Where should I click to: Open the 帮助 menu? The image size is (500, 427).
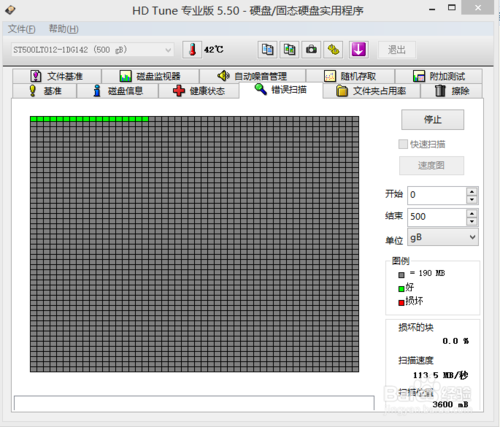(64, 29)
